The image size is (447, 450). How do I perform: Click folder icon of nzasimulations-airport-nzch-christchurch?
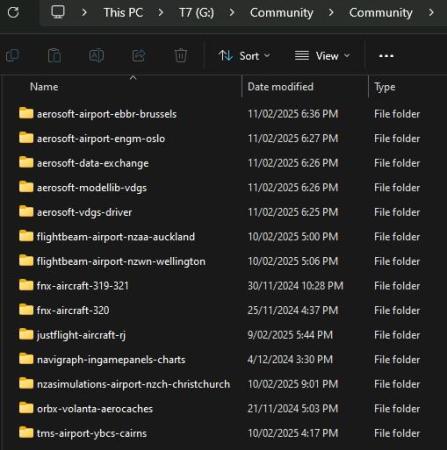pyautogui.click(x=26, y=384)
